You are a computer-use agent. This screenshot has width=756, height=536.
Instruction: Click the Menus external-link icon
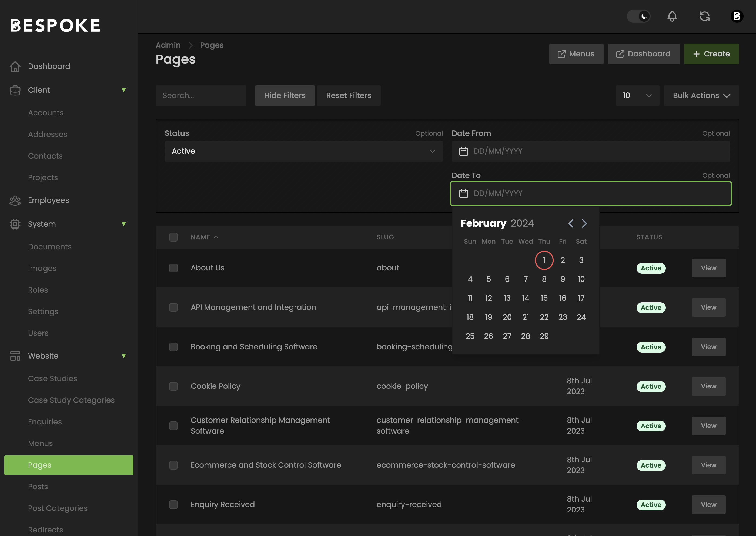pos(561,54)
